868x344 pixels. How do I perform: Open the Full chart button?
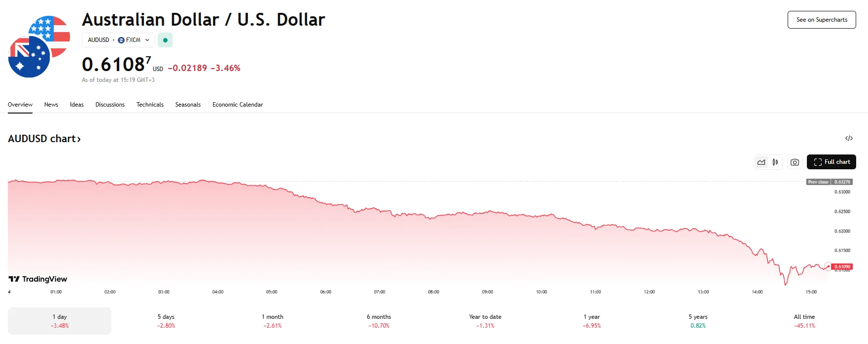[x=831, y=162]
